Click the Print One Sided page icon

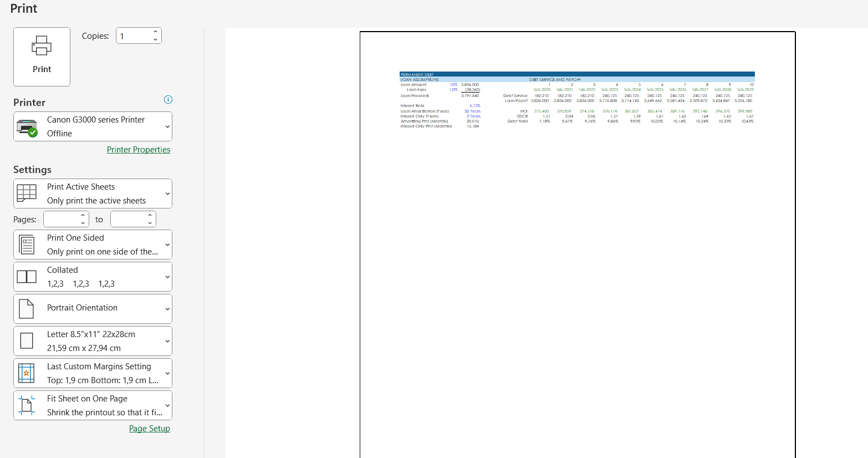pos(27,245)
